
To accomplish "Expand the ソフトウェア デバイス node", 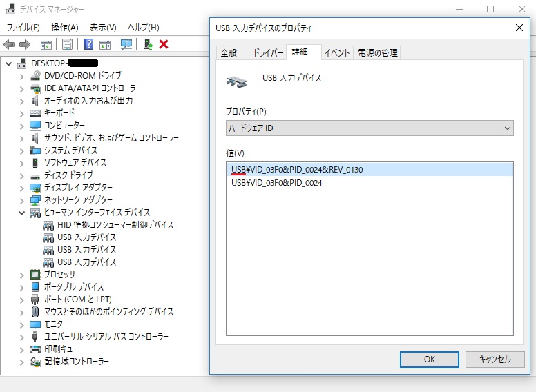I will tap(22, 164).
